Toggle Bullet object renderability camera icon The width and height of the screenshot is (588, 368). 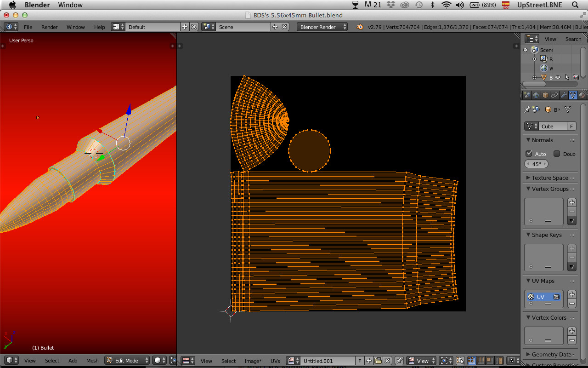click(x=576, y=77)
